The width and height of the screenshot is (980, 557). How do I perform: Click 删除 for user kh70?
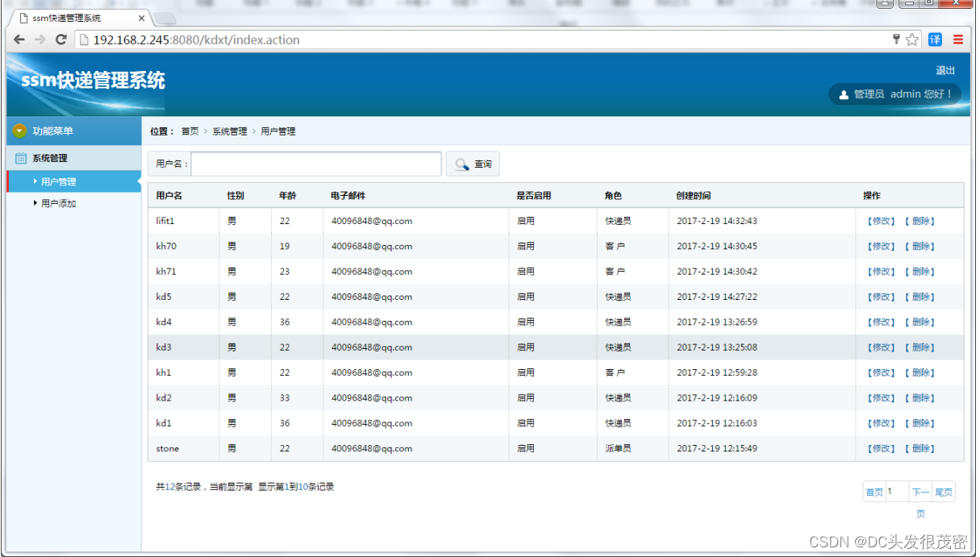tap(920, 247)
